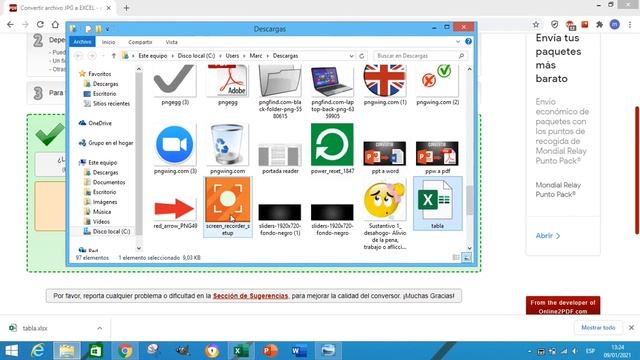Click Users in the address breadcrumb
Screen dimensions: 640x360
tap(232, 56)
